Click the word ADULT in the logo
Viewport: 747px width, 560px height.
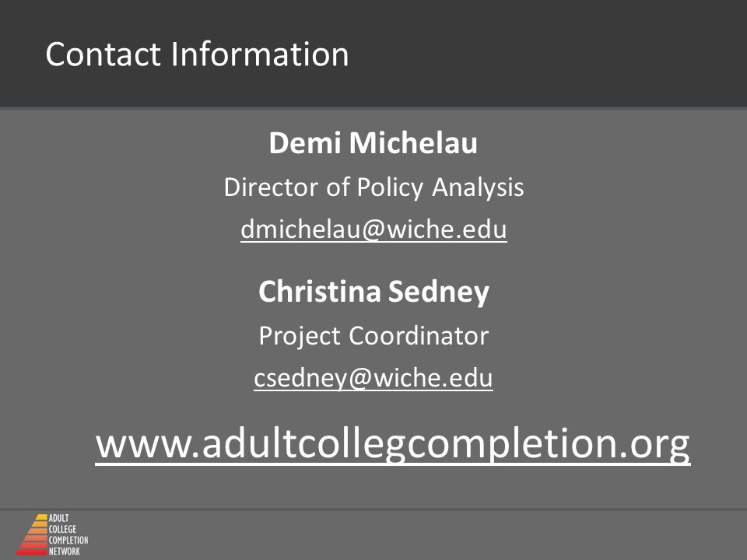[58, 518]
